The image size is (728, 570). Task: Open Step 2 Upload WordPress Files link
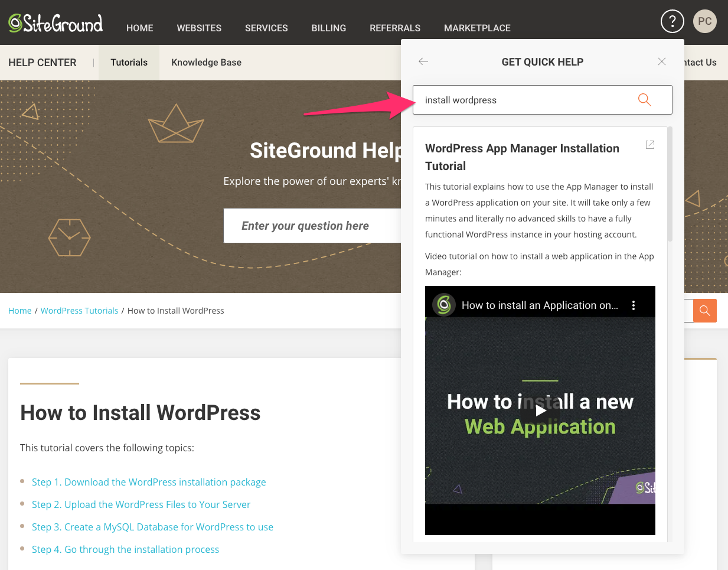point(141,504)
